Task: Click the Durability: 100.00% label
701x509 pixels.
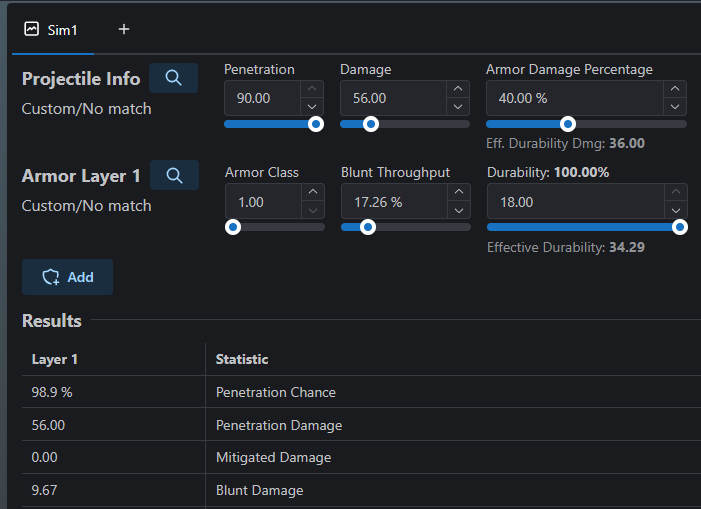Action: 548,172
